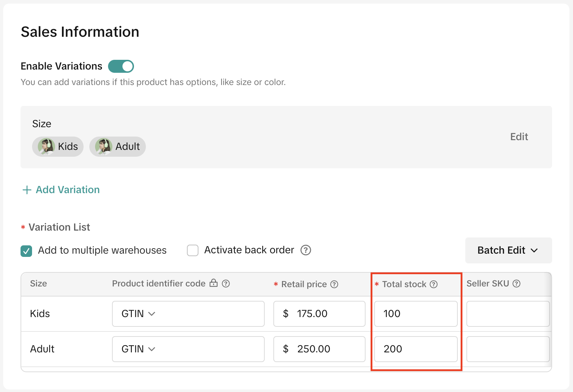The height and width of the screenshot is (392, 573).
Task: Click Kids retail price field
Action: [x=319, y=314]
